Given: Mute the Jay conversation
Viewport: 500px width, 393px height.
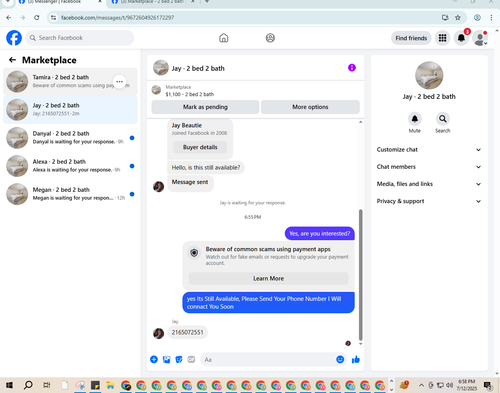Looking at the screenshot, I should pos(415,119).
